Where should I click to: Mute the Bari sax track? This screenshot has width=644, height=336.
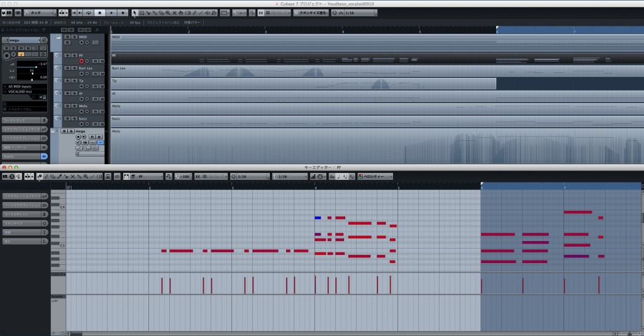tap(67, 68)
